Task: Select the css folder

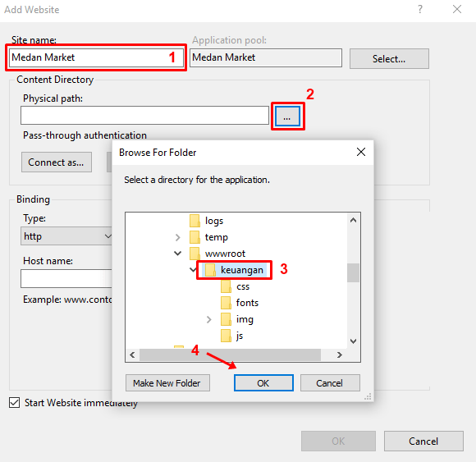Action: pos(243,286)
